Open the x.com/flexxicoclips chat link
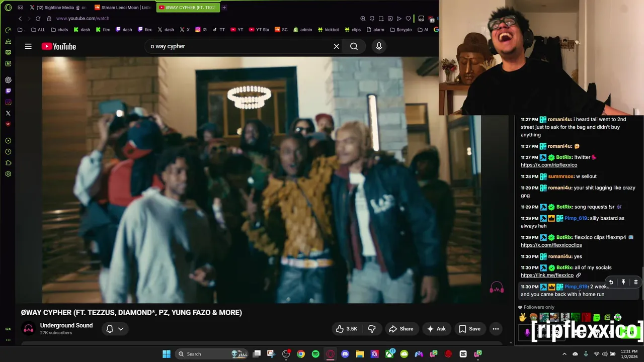This screenshot has width=644, height=362. pyautogui.click(x=551, y=245)
